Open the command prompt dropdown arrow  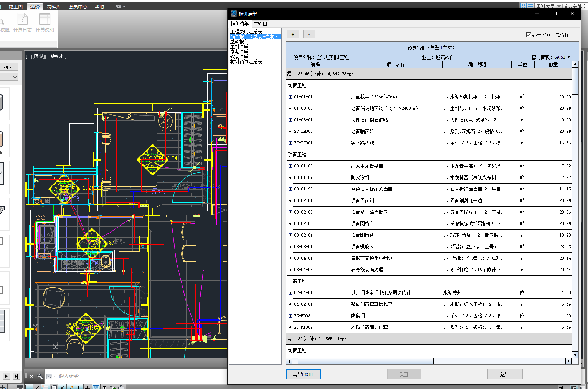pyautogui.click(x=55, y=376)
